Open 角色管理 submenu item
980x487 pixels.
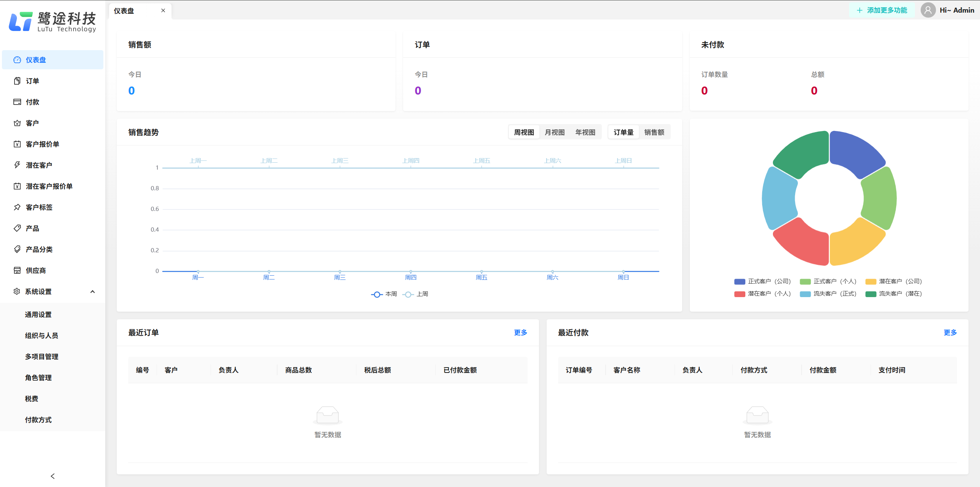38,378
